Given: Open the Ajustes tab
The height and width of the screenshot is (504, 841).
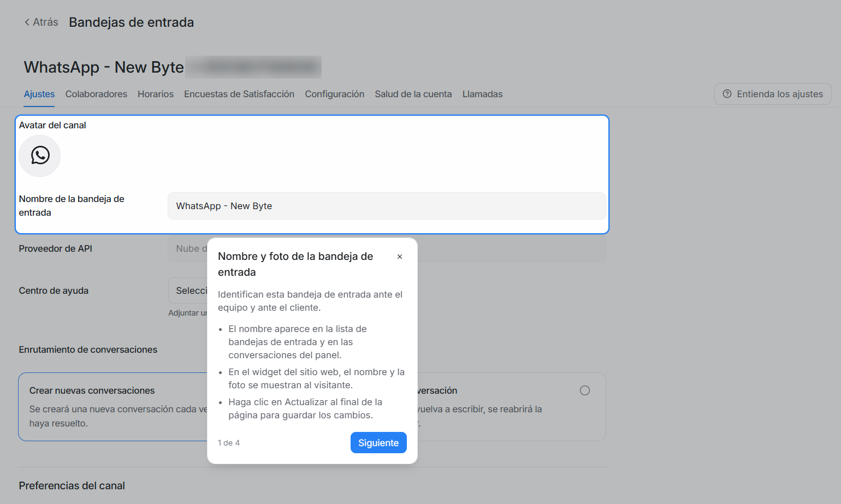Looking at the screenshot, I should [x=39, y=94].
